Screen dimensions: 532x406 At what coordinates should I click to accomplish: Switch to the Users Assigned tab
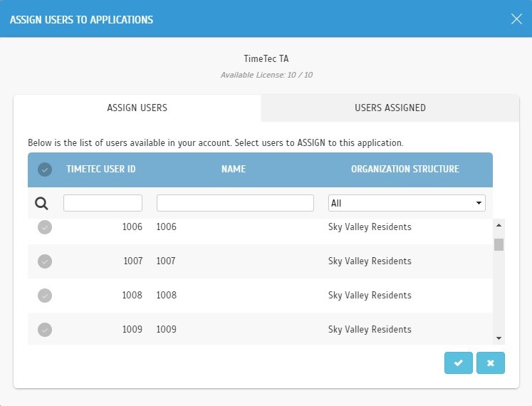(x=390, y=108)
